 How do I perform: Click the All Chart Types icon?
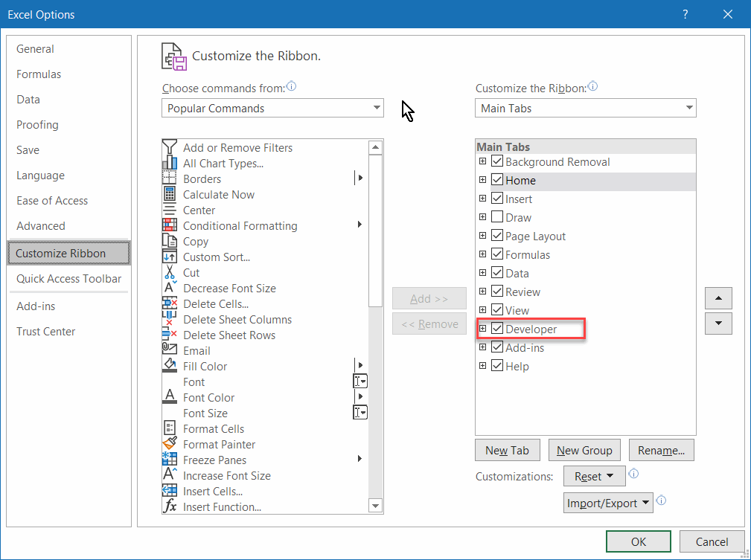(x=170, y=163)
